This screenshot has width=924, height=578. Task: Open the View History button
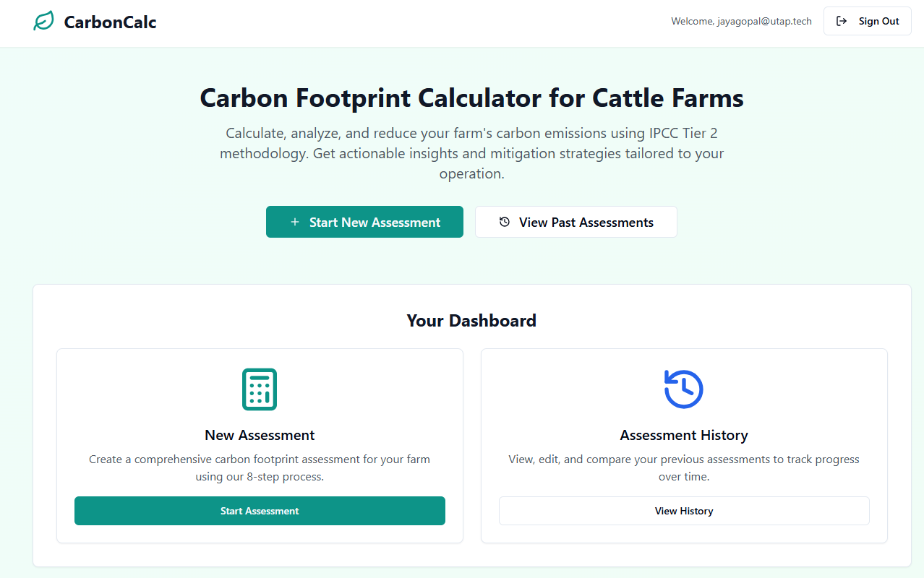point(683,511)
